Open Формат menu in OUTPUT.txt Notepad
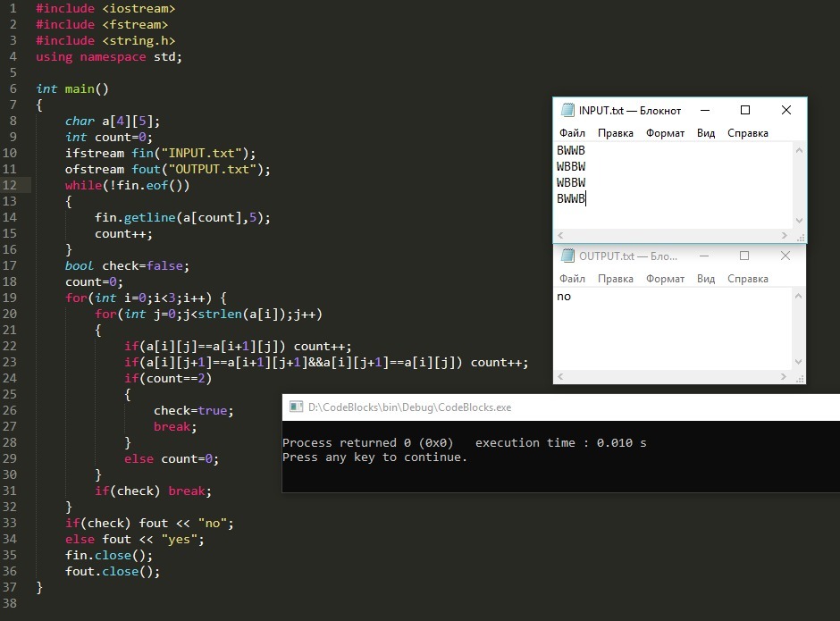The height and width of the screenshot is (621, 840). pos(665,279)
